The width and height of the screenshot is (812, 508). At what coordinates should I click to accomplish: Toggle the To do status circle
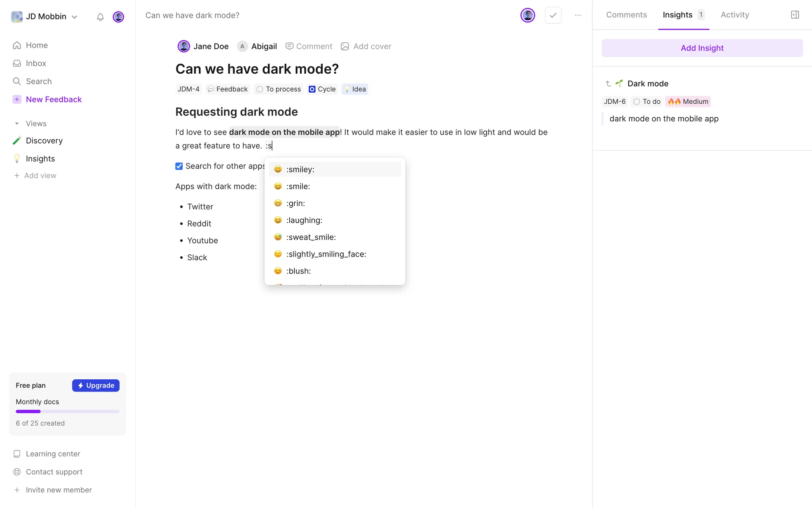(636, 102)
